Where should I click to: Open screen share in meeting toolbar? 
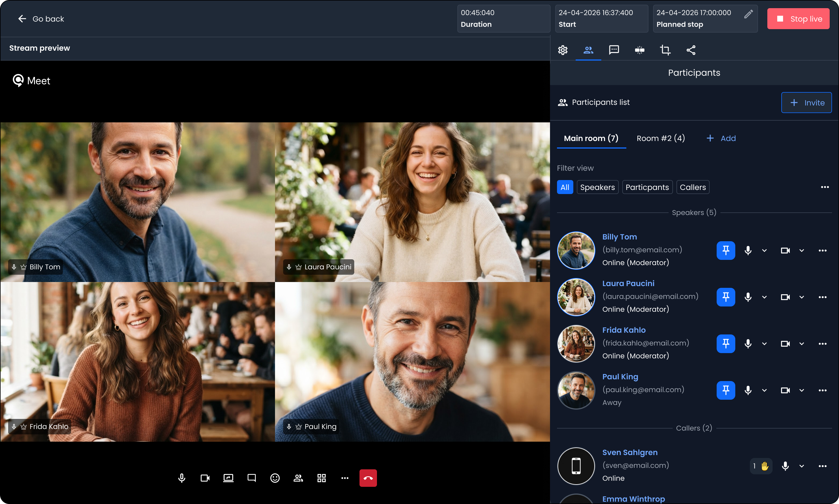point(228,478)
